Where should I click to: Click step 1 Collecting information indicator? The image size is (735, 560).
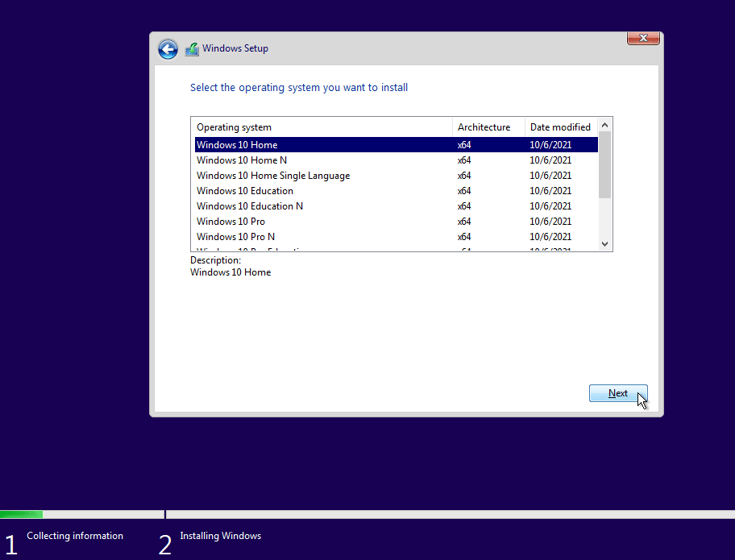click(75, 536)
